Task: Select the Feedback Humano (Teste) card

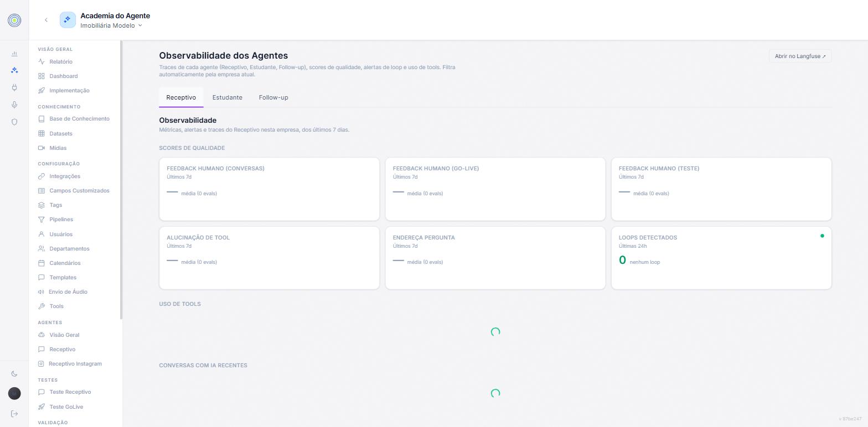Action: [721, 189]
